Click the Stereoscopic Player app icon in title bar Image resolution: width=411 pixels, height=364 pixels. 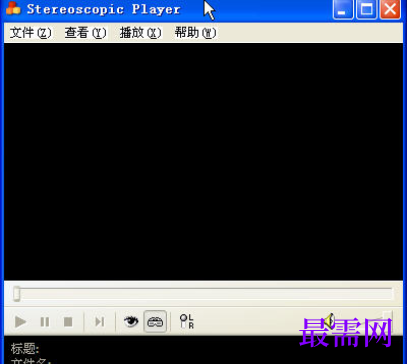(x=14, y=9)
